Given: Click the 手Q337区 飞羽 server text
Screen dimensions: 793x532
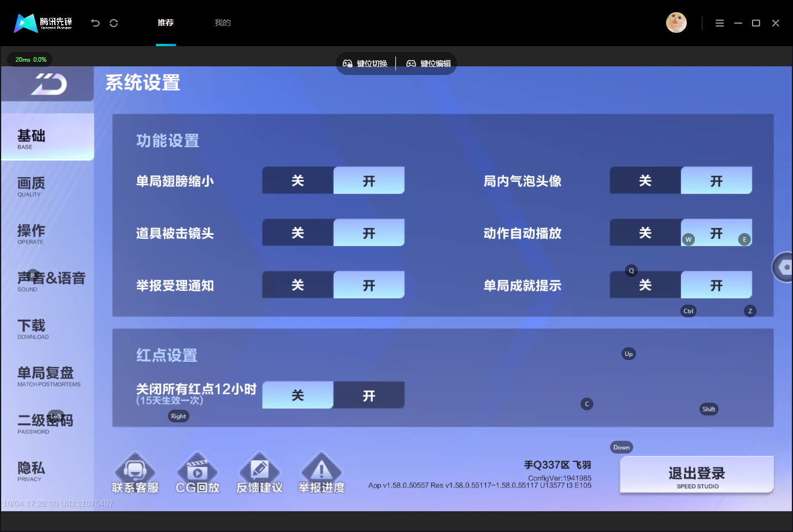Looking at the screenshot, I should [558, 464].
